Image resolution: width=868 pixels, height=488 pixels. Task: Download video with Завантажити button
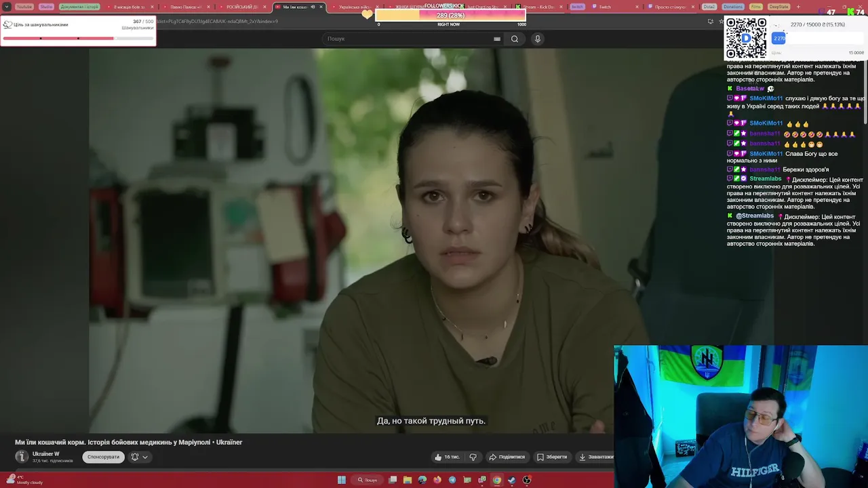click(x=595, y=457)
